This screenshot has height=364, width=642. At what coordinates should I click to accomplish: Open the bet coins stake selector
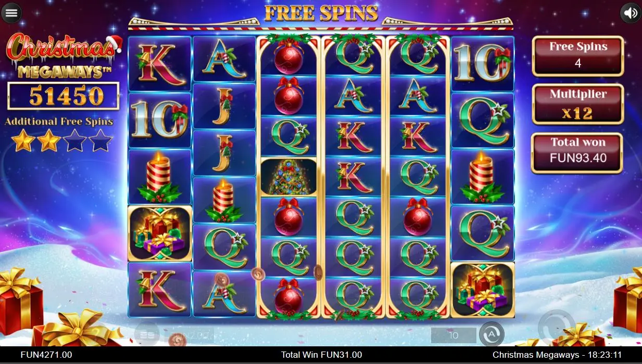pos(147,334)
